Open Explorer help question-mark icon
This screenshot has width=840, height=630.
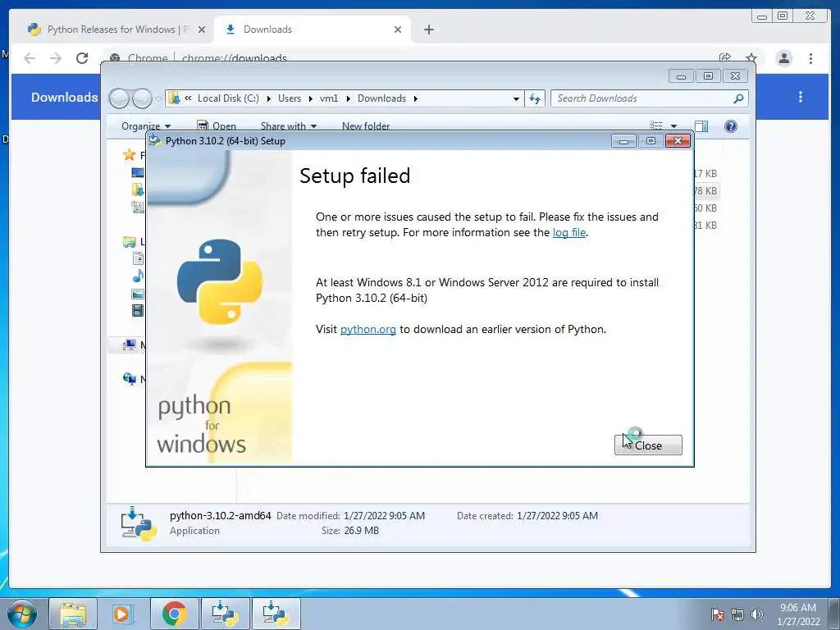[730, 126]
